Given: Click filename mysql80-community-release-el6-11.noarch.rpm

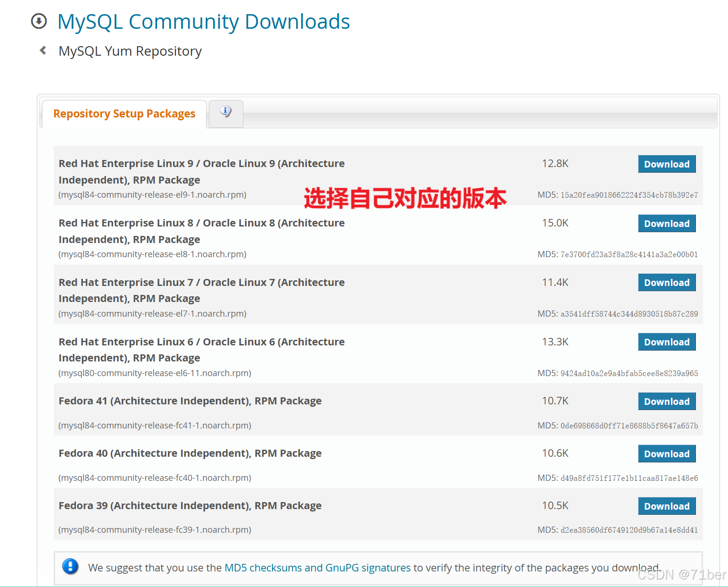Looking at the screenshot, I should coord(155,373).
